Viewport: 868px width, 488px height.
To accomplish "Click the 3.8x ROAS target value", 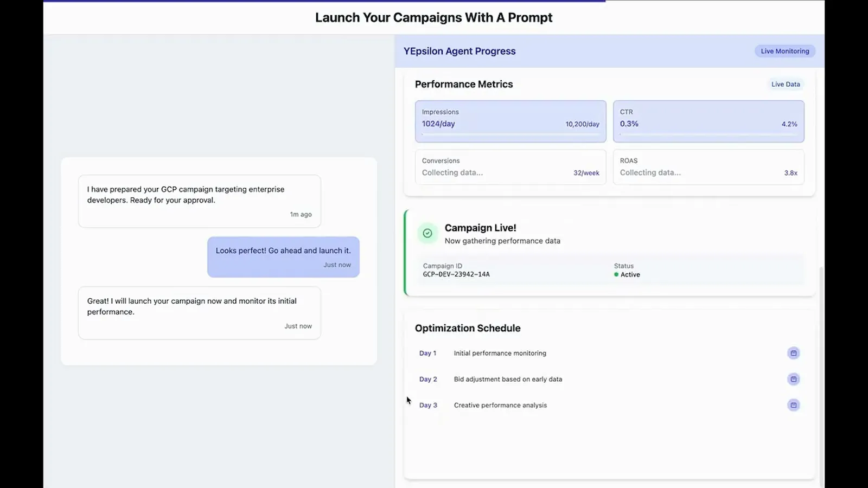I will click(x=790, y=173).
